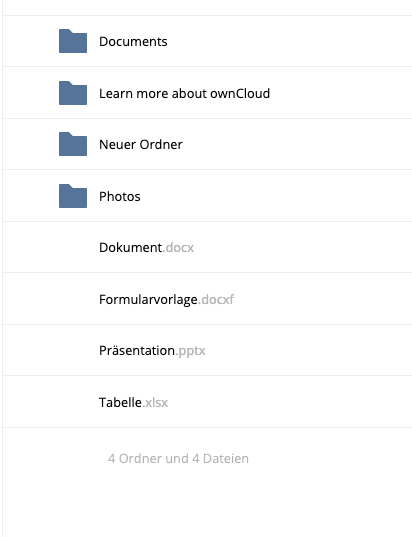This screenshot has height=537, width=412.
Task: Click the Photos folder icon
Action: point(73,196)
